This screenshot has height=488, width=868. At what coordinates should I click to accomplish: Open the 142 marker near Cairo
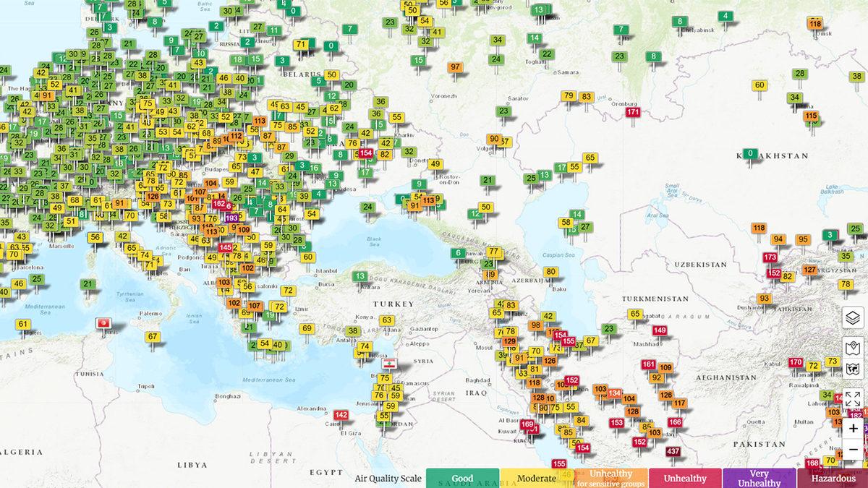pos(341,415)
